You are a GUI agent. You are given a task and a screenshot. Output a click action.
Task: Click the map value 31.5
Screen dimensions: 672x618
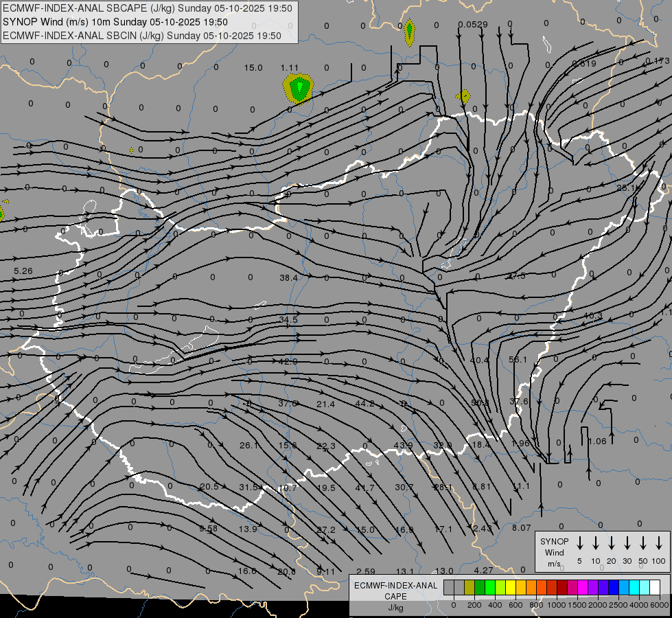point(248,488)
